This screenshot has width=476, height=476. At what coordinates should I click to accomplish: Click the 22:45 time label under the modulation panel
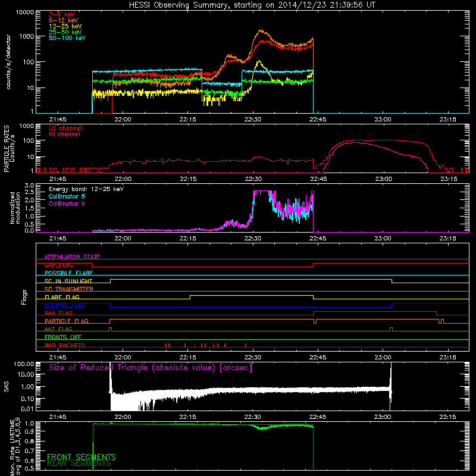tap(318, 239)
